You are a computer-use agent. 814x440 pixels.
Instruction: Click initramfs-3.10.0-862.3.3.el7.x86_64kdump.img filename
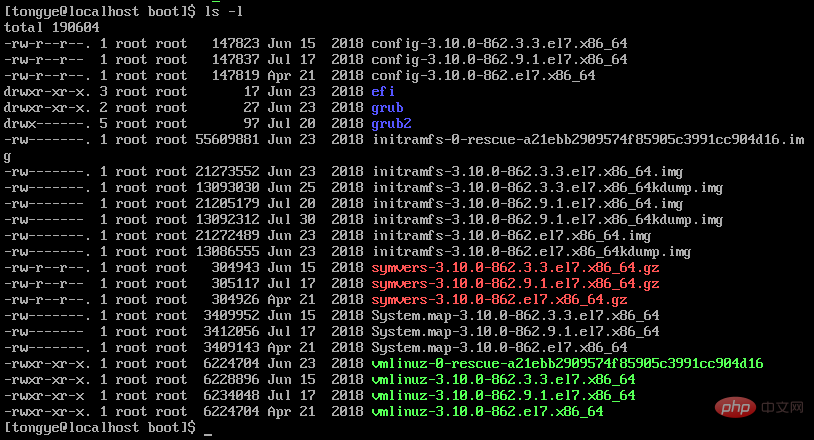coord(548,188)
